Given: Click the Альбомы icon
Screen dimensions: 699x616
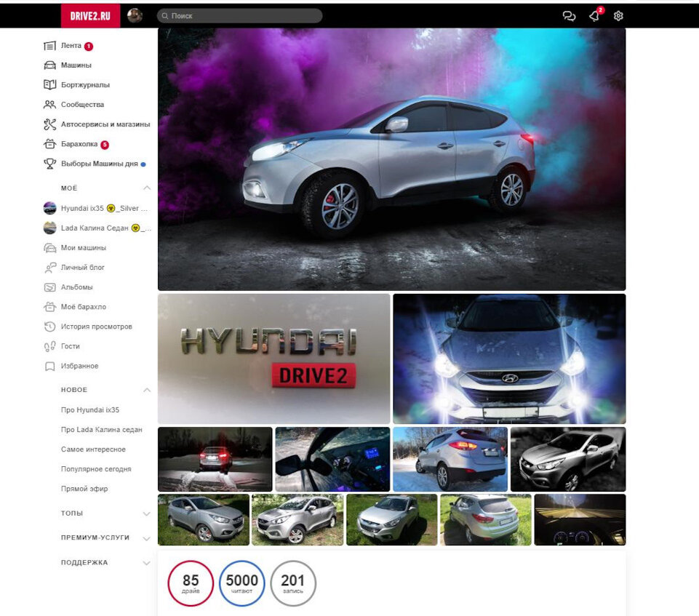Looking at the screenshot, I should point(49,287).
